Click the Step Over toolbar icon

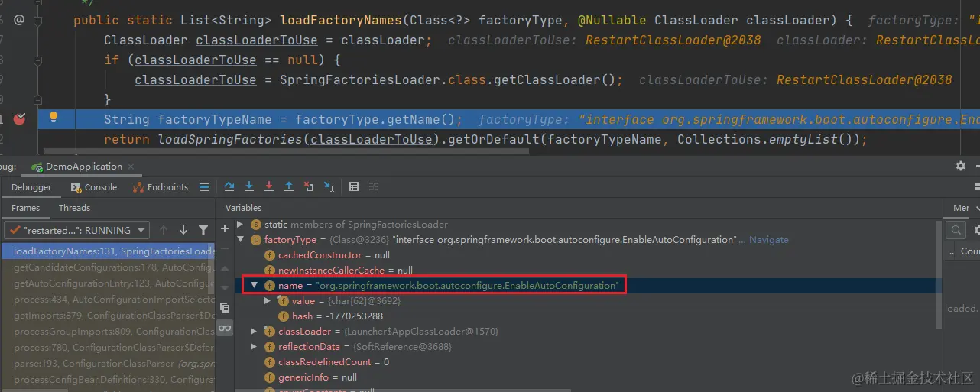[x=229, y=186]
